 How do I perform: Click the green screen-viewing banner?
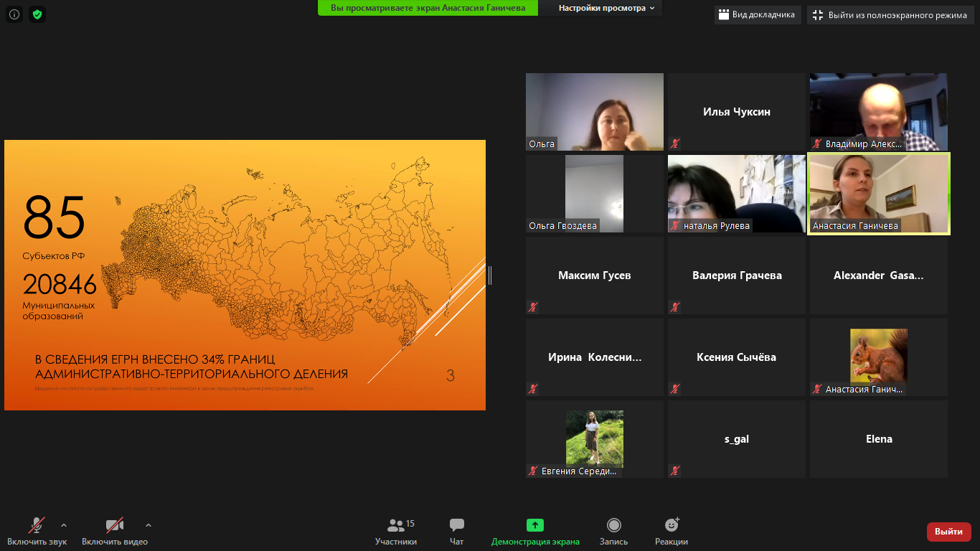[x=428, y=8]
